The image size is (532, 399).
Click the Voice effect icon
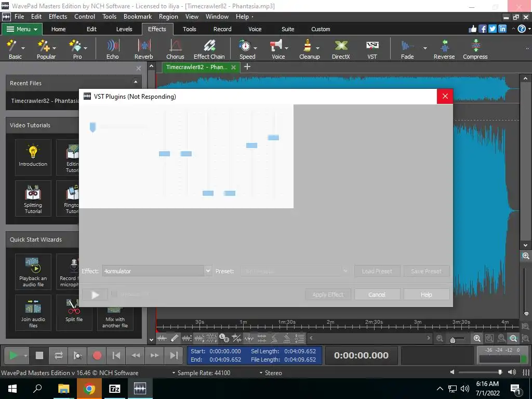[276, 46]
